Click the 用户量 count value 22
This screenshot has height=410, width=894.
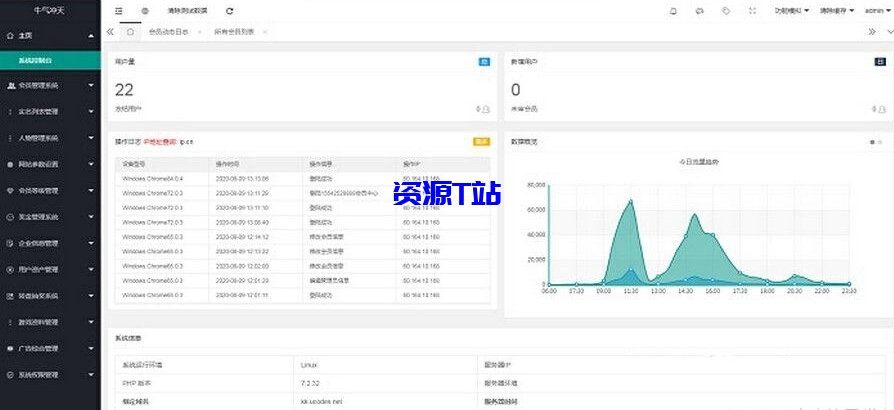click(x=124, y=90)
